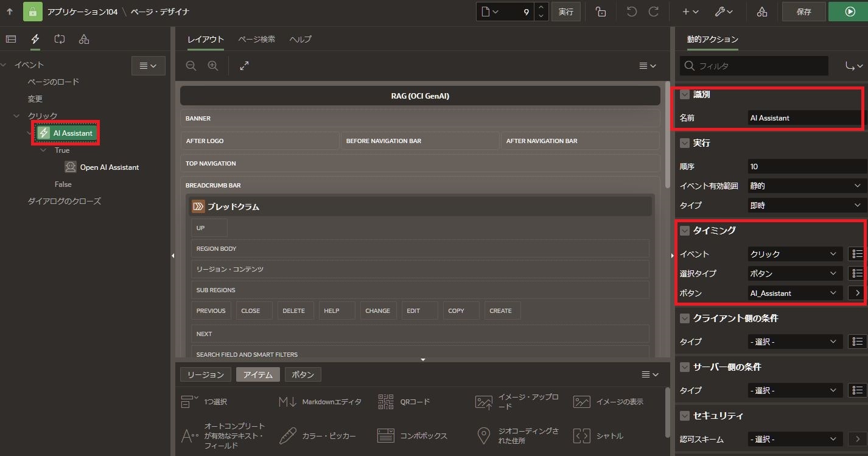Viewport: 868px width, 456px height.
Task: Click the 順序 field containing 10
Action: pyautogui.click(x=806, y=166)
